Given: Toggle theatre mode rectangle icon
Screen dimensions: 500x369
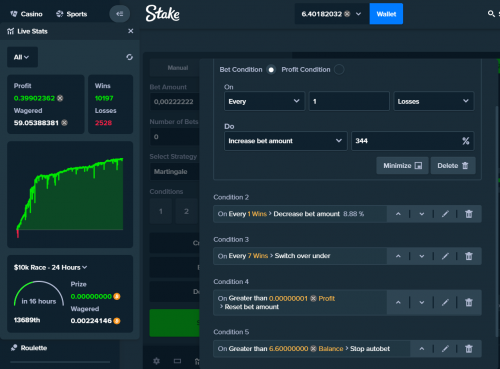Looking at the screenshot, I should click(177, 361).
